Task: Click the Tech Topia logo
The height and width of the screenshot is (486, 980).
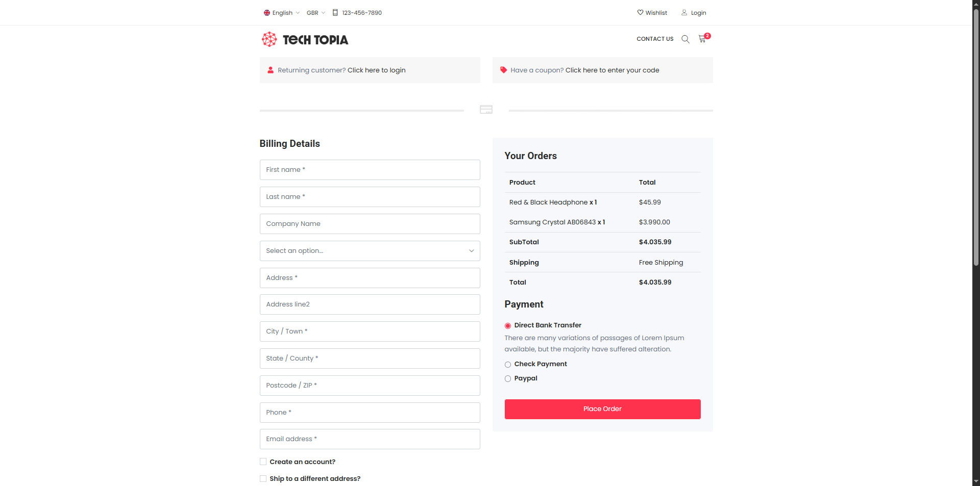Action: click(305, 39)
